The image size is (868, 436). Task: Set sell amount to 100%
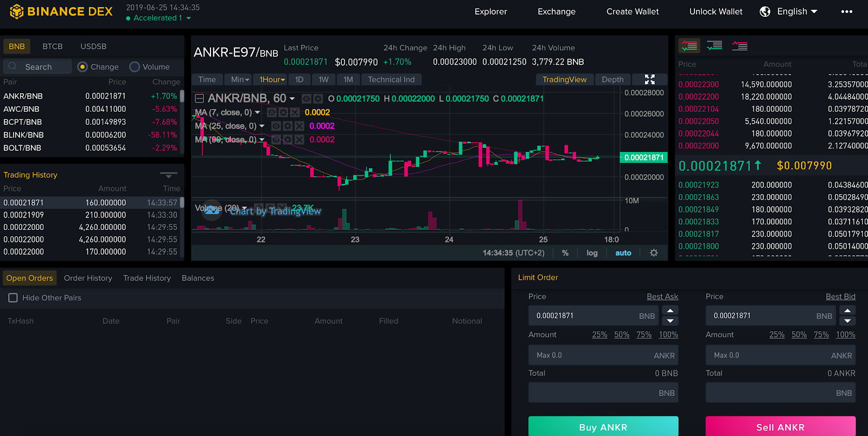pos(845,335)
